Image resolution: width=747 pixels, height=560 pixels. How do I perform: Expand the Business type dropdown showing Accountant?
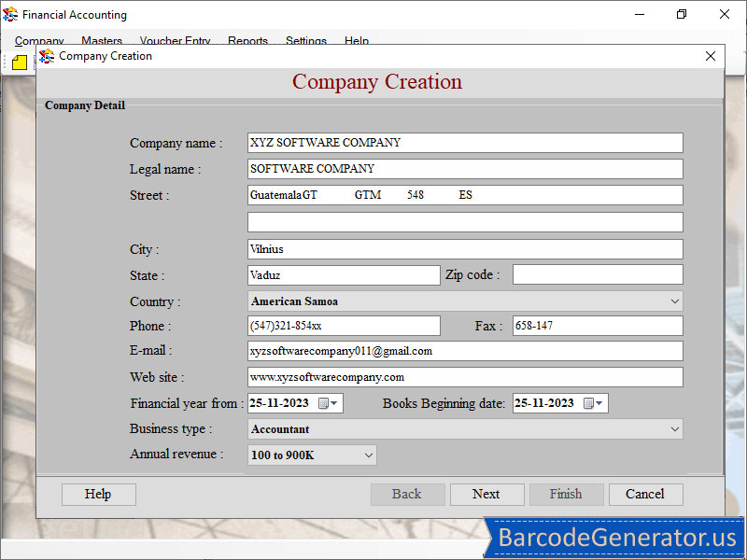pos(674,429)
